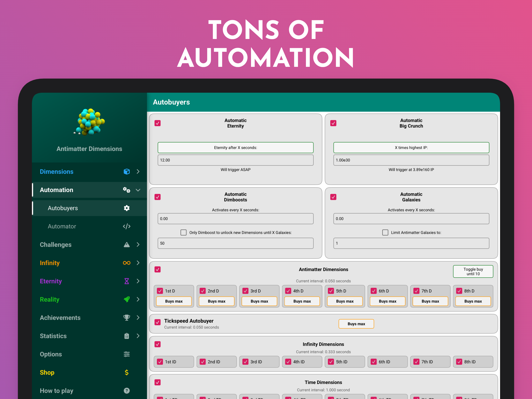Click the Galaxies interval field showing 0.00
Viewport: 532px width, 399px height.
(411, 219)
